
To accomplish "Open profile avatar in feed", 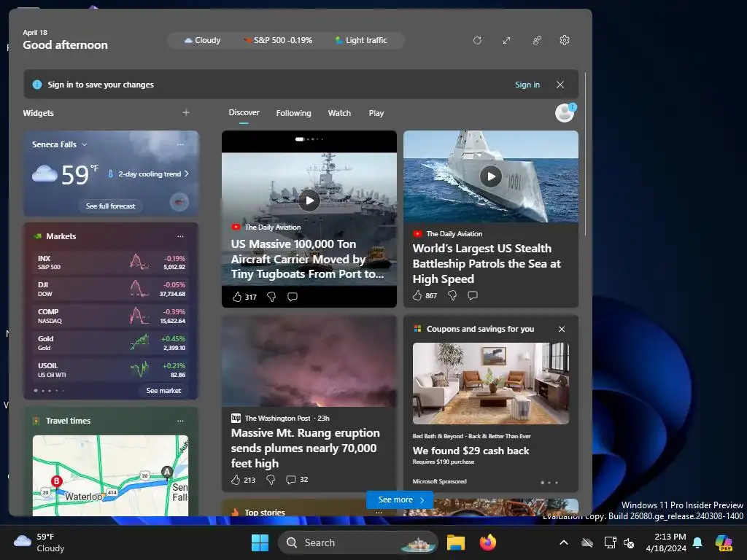I will 565,113.
